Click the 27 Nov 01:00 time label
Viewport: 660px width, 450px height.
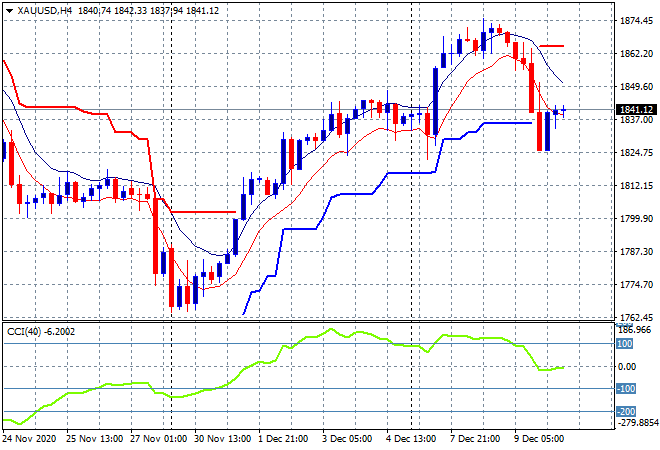(158, 439)
